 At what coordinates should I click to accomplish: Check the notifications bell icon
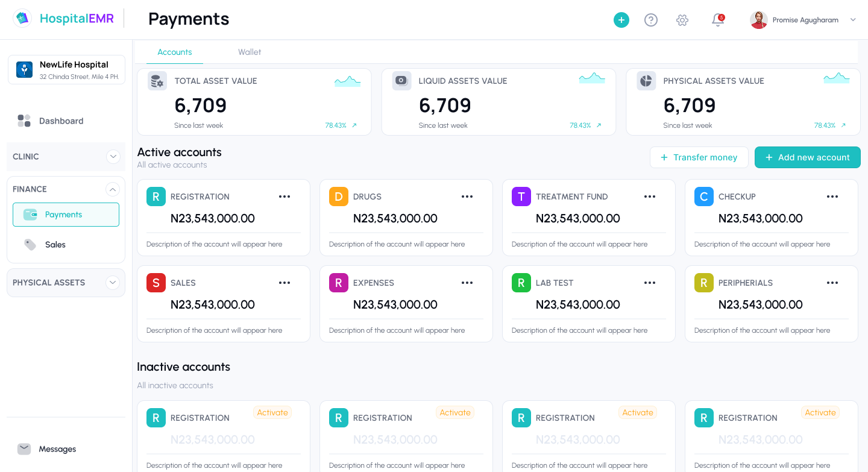[x=717, y=20]
